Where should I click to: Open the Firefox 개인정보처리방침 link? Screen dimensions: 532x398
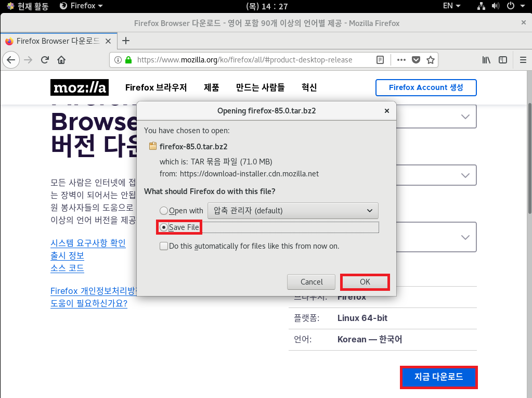tap(93, 291)
